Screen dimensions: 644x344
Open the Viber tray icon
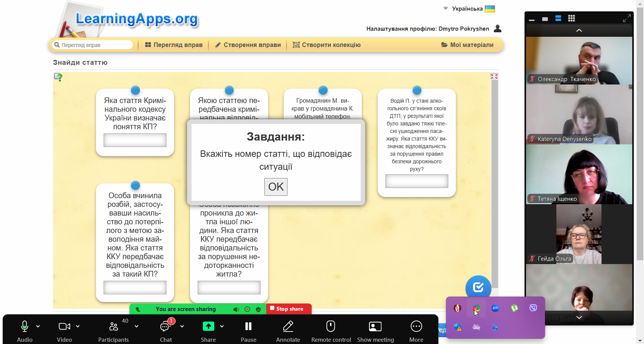tap(533, 308)
